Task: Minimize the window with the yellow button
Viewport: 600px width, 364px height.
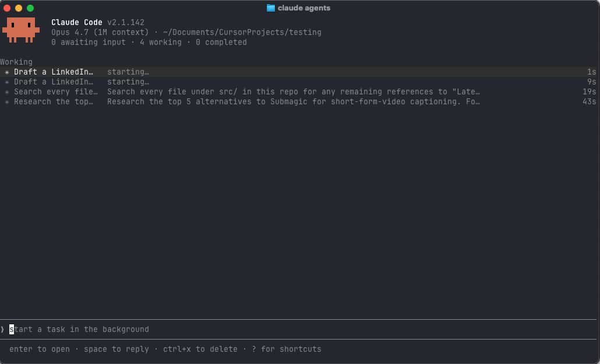Action: (19, 8)
